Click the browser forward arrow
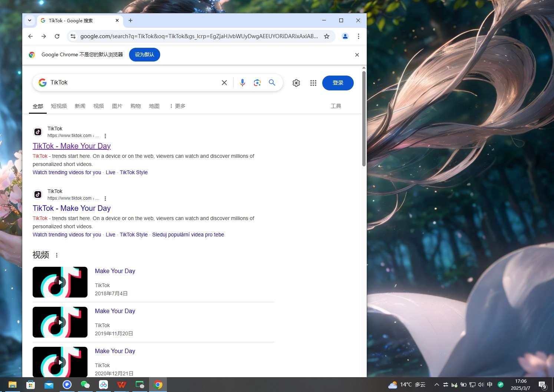554x392 pixels. (x=44, y=36)
